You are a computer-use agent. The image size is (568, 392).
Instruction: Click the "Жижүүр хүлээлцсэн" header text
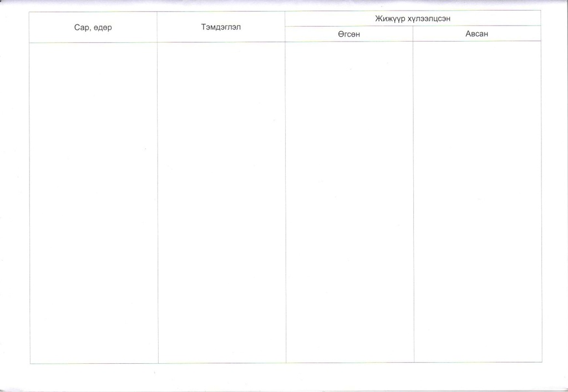click(413, 19)
